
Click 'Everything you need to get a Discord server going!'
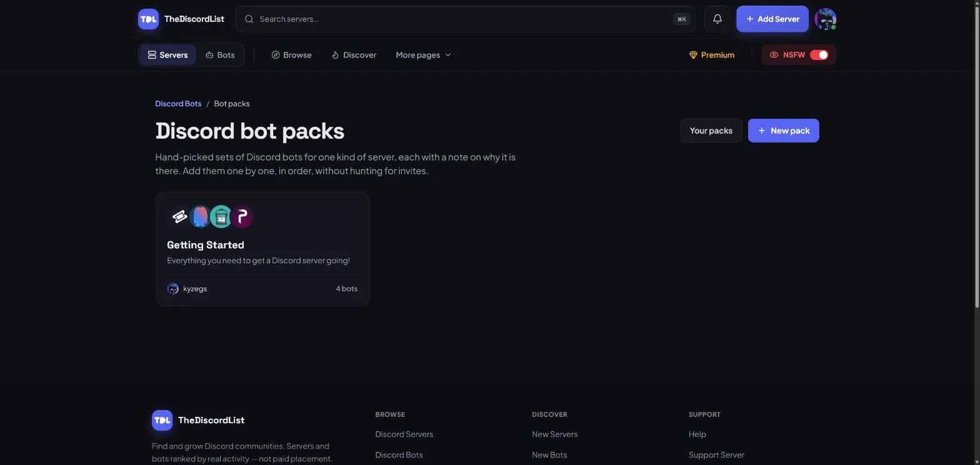(x=258, y=261)
